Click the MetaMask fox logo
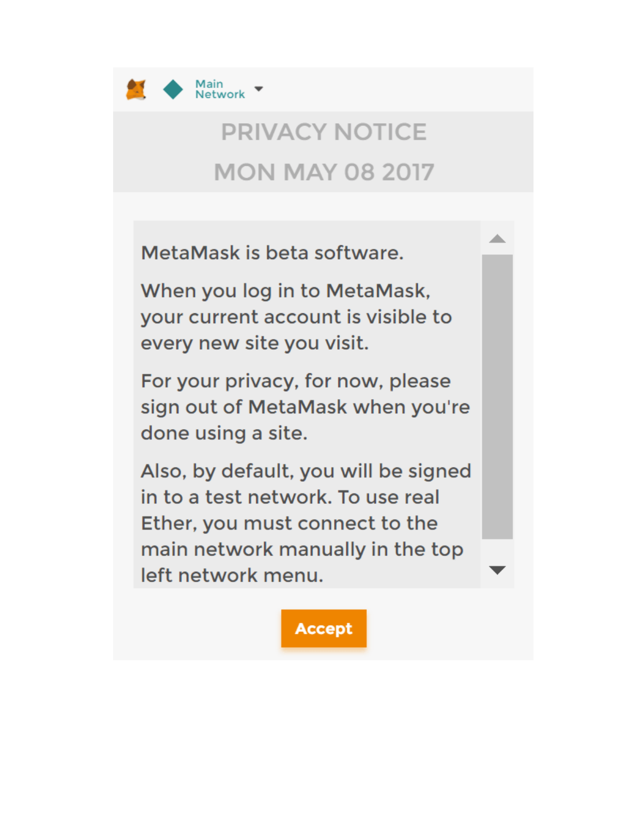Screen dimensions: 644x834 (x=136, y=90)
